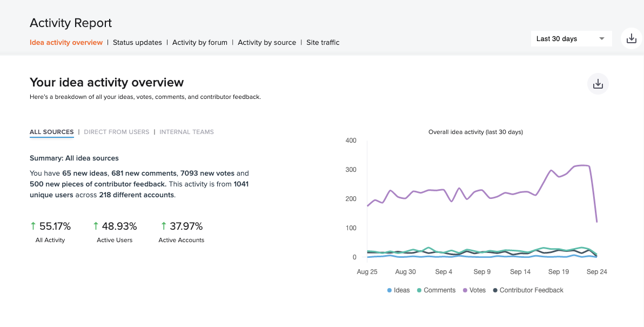Show INTERNAL TEAMS sources
The image size is (644, 327).
[x=186, y=132]
